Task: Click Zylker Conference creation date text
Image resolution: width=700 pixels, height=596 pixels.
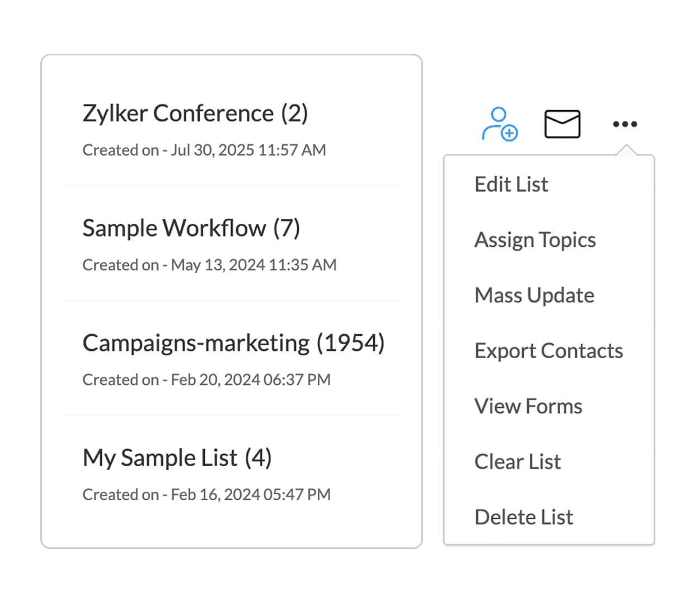Action: tap(204, 150)
